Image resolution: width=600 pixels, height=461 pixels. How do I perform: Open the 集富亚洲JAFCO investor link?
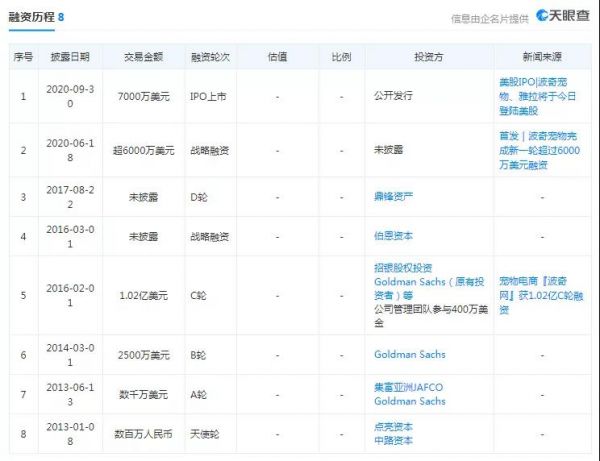click(x=408, y=388)
